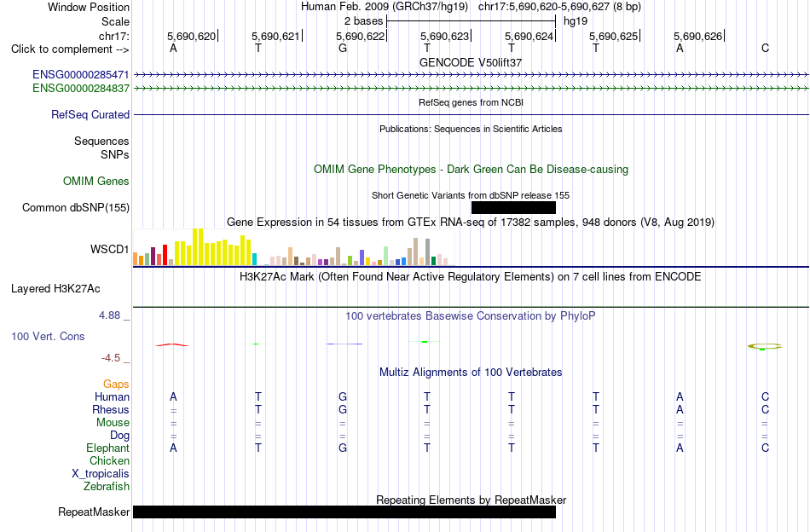Click base C in the Human alignment row
The width and height of the screenshot is (810, 532).
tap(765, 397)
